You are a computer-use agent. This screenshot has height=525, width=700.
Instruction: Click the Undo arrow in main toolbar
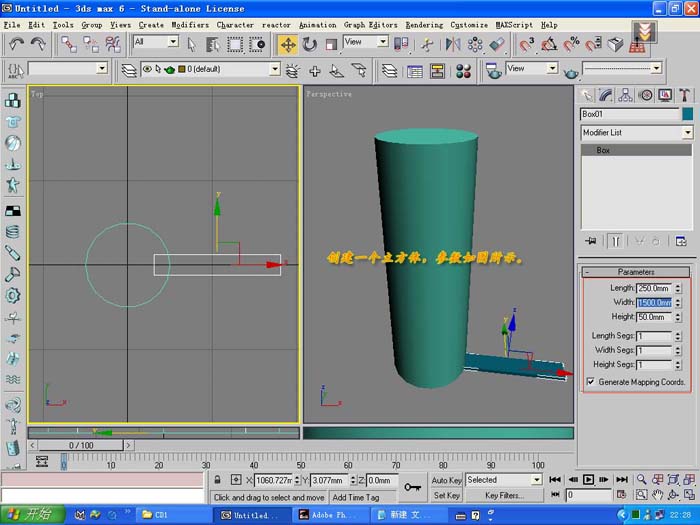pyautogui.click(x=17, y=44)
